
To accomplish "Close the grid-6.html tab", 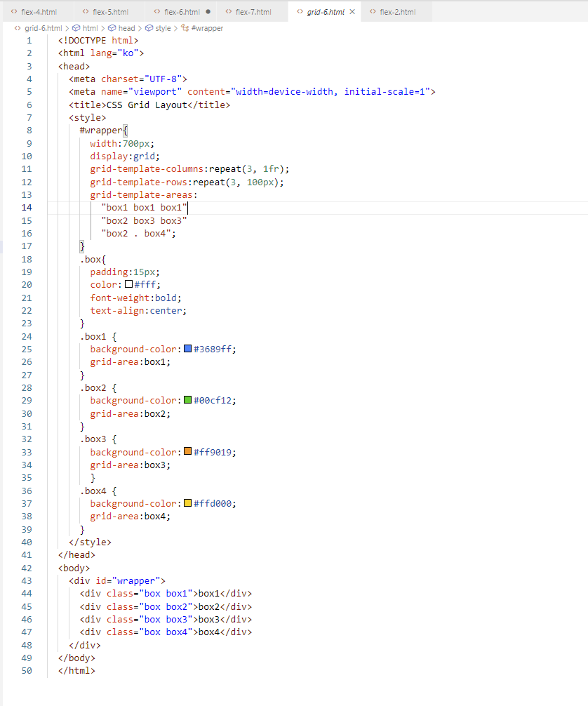I will pyautogui.click(x=352, y=12).
